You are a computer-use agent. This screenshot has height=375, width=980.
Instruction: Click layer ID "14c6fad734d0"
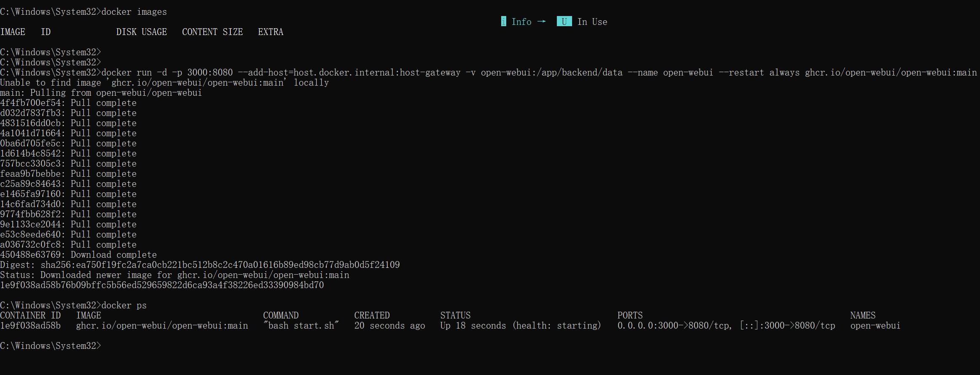(x=30, y=204)
